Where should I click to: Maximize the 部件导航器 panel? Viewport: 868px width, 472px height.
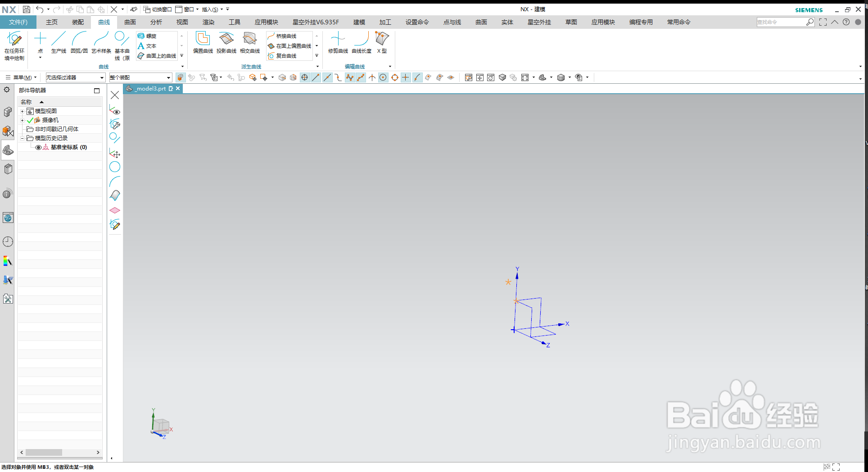click(x=96, y=91)
